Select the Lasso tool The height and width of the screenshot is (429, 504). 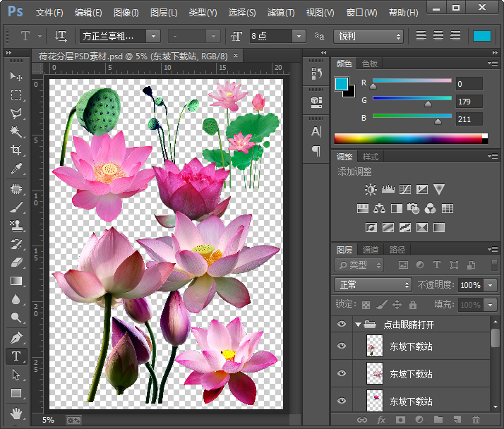16,114
